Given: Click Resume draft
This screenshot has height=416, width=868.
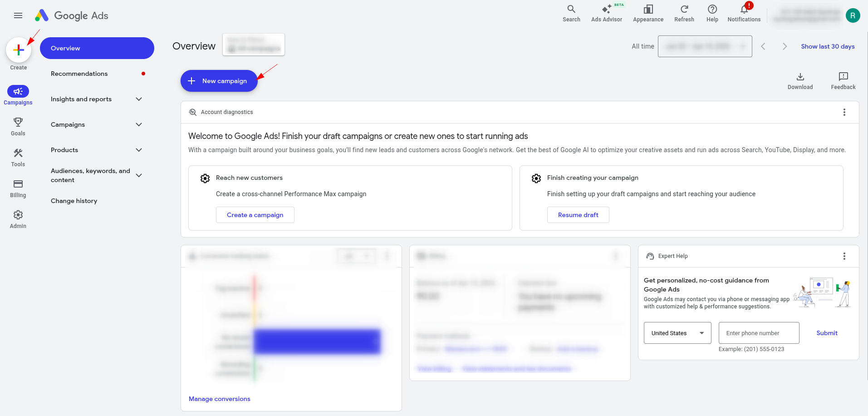Looking at the screenshot, I should click(x=578, y=215).
